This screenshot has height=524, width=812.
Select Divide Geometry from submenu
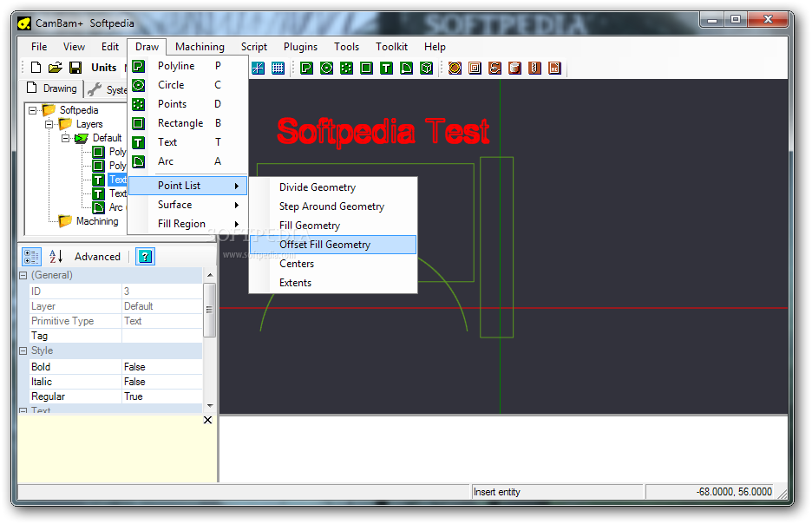coord(333,187)
